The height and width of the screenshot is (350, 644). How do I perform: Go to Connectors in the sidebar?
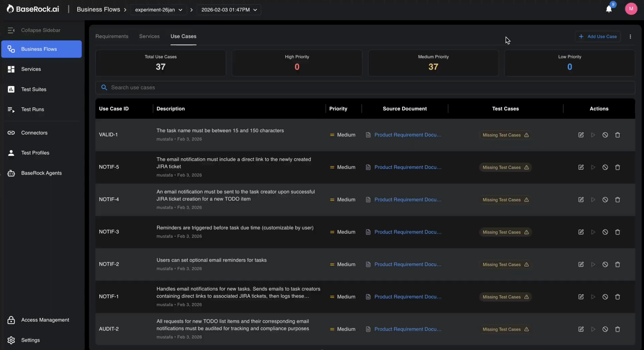[34, 133]
